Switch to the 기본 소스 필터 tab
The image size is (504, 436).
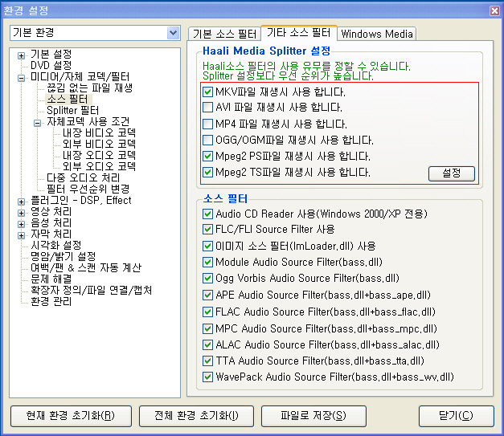(x=224, y=34)
